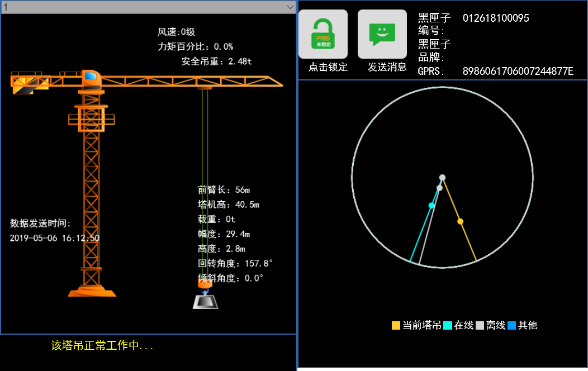Viewport: 588px width, 371px height.
Task: Click the yellow 当前塔吊 legend swatch
Action: click(x=396, y=325)
